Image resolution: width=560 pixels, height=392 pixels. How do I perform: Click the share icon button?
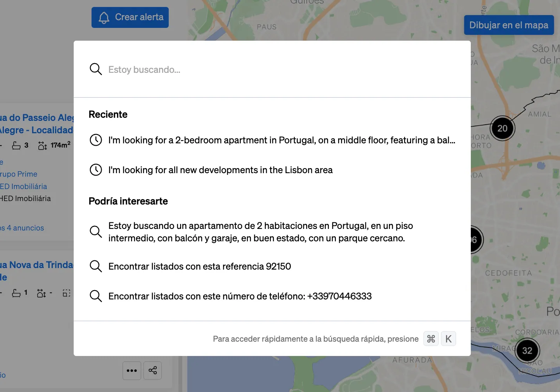[153, 371]
